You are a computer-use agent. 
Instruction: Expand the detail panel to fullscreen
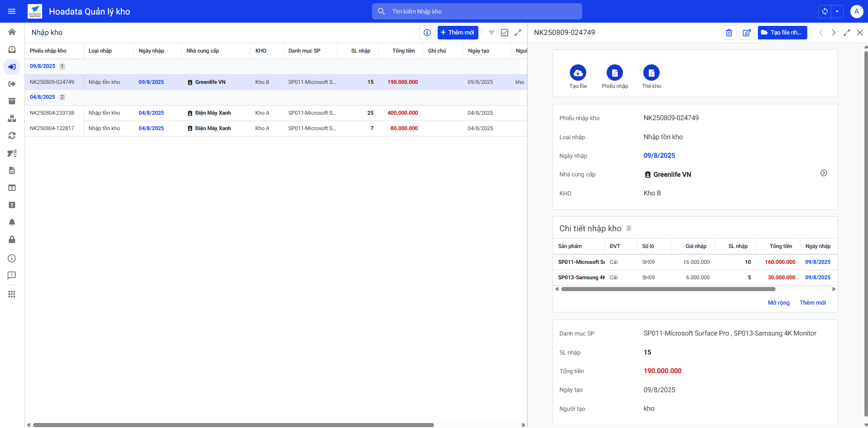[x=847, y=33]
